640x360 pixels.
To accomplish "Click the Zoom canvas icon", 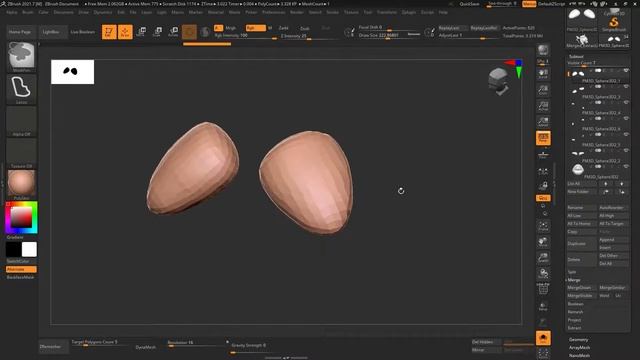I will (x=543, y=90).
